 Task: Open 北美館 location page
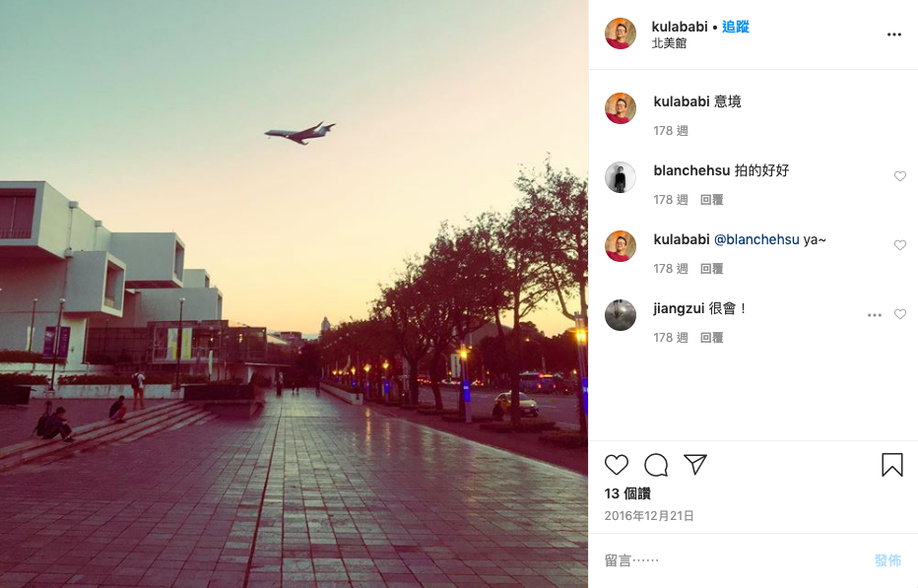pyautogui.click(x=669, y=43)
